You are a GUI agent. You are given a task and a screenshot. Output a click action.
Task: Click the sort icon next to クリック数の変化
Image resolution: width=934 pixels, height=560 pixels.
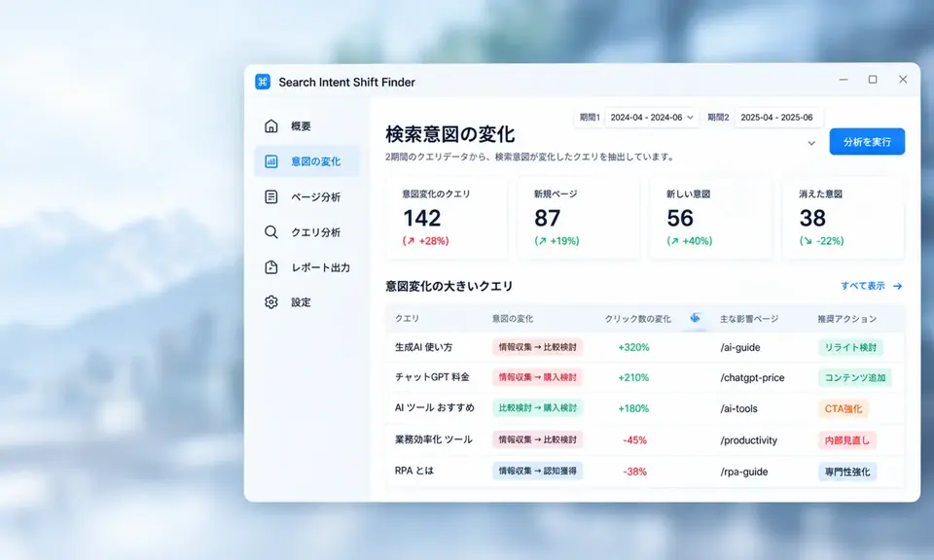(695, 318)
